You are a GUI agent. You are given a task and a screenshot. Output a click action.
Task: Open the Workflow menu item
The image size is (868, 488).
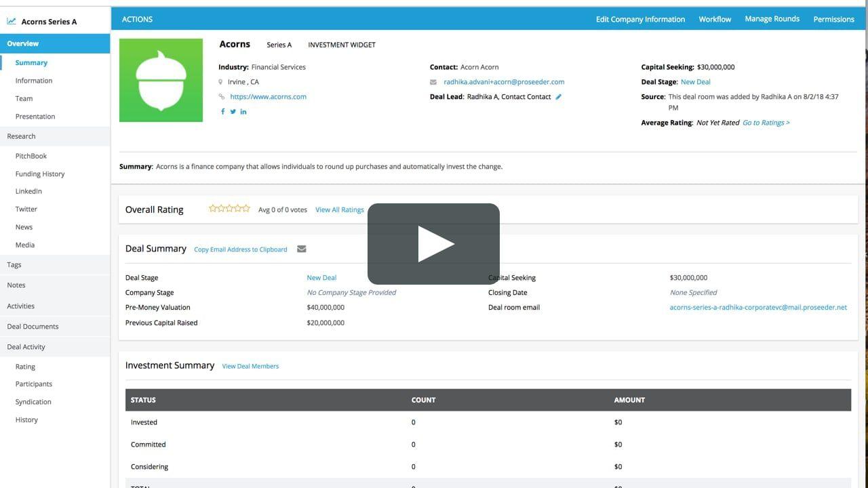point(715,19)
